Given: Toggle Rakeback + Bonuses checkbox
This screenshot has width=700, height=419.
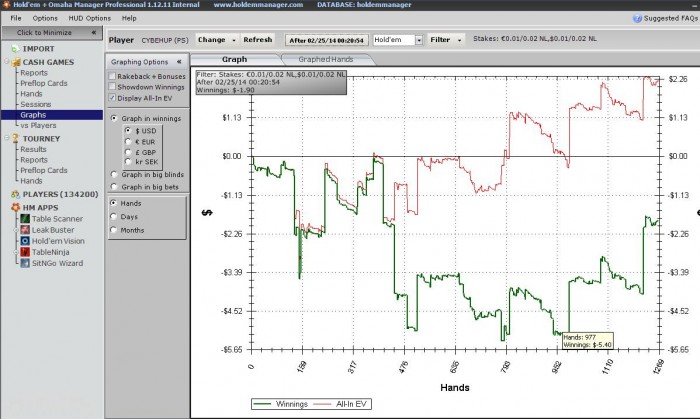Looking at the screenshot, I should point(112,76).
